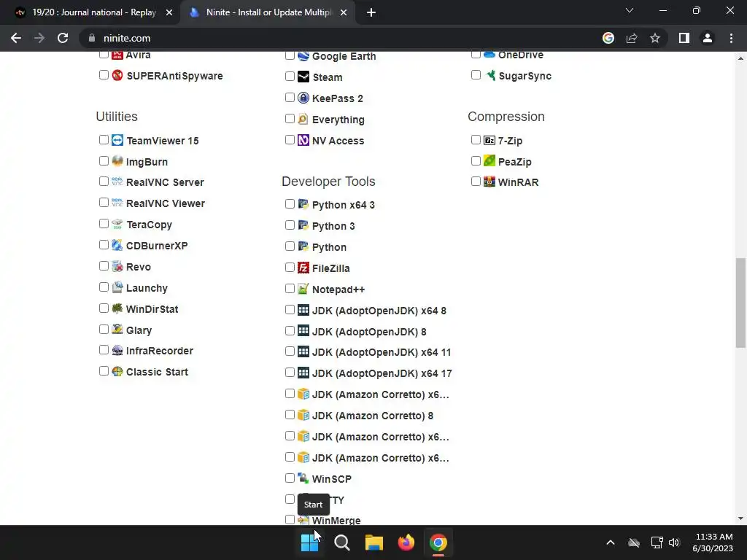
Task: Open taskbar Search
Action: coord(342,542)
